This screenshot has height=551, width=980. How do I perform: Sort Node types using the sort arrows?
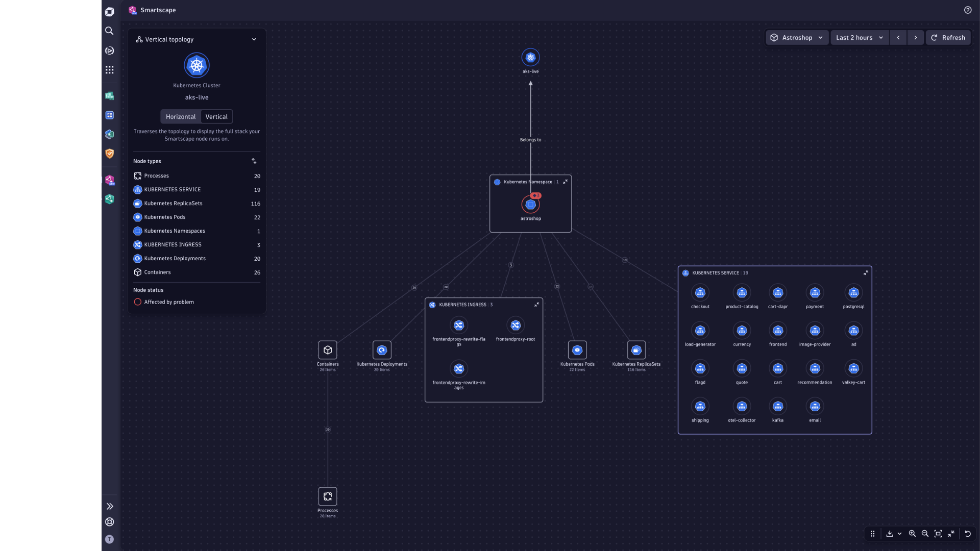click(x=254, y=161)
